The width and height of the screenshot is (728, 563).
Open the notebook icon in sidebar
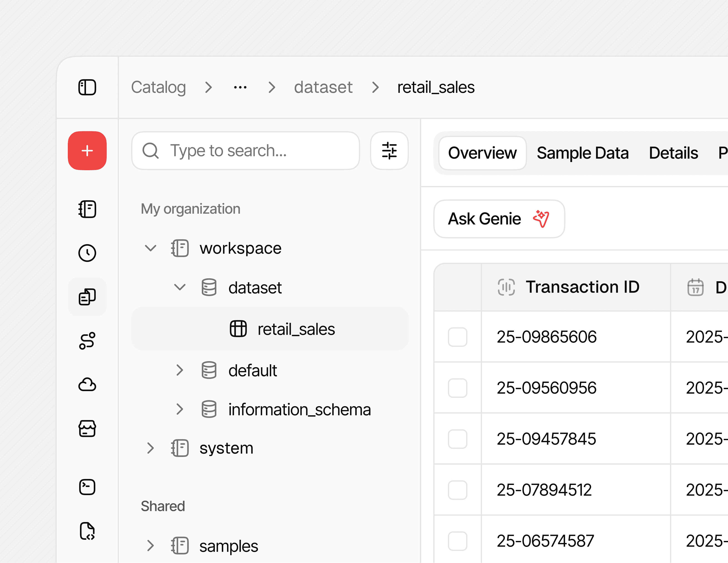(87, 209)
